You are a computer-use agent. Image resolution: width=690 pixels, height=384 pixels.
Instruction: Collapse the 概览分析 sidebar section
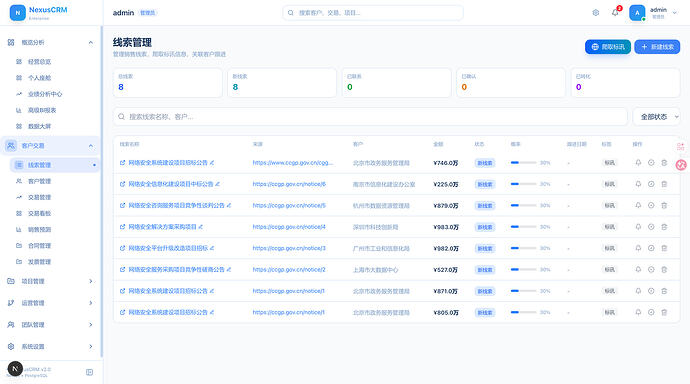(x=91, y=43)
